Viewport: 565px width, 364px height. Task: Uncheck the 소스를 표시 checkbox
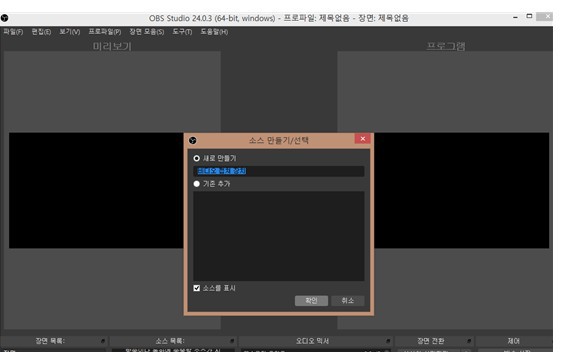(x=196, y=288)
